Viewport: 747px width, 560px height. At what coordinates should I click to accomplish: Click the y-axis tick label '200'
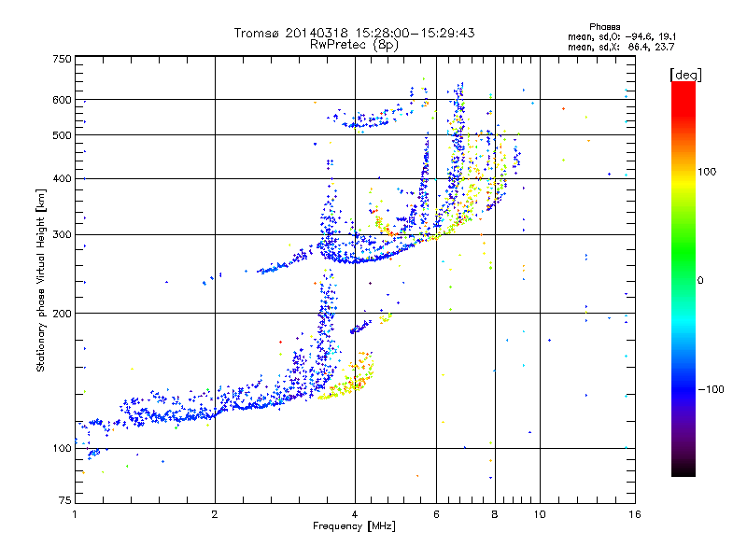(x=62, y=314)
